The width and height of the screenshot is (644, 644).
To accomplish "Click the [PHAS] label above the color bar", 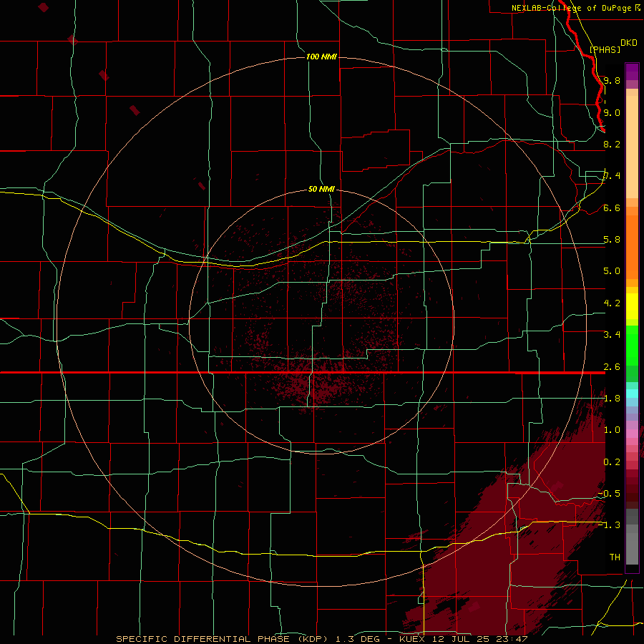I will pyautogui.click(x=605, y=49).
